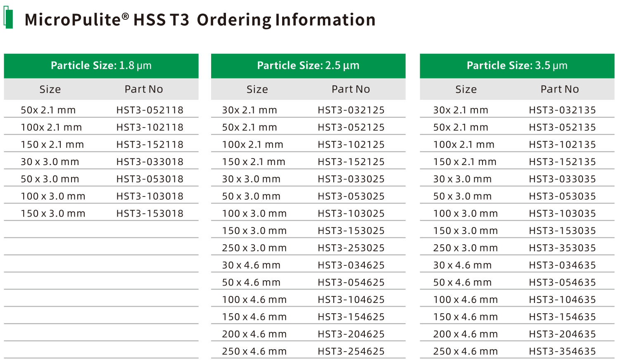Choose part number HST3-104625
Image resolution: width=618 pixels, height=364 pixels.
pyautogui.click(x=351, y=300)
